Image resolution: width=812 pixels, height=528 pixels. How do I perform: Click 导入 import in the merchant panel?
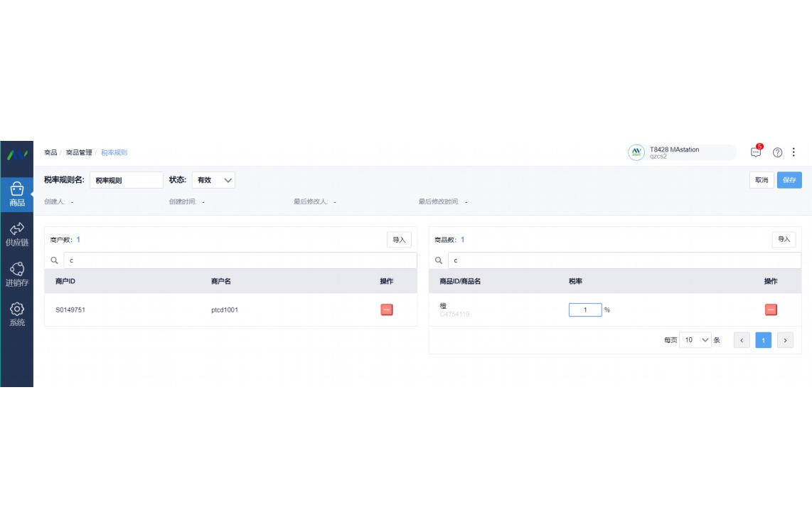pyautogui.click(x=399, y=239)
